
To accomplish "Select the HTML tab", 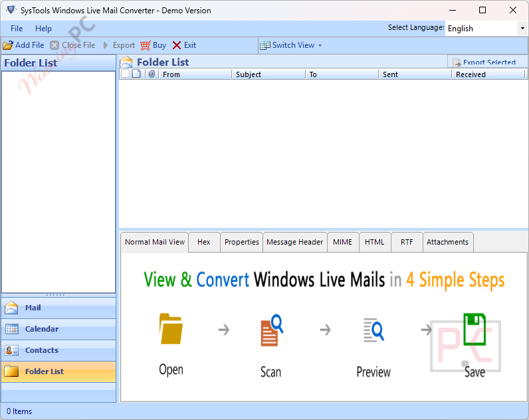I will 374,242.
